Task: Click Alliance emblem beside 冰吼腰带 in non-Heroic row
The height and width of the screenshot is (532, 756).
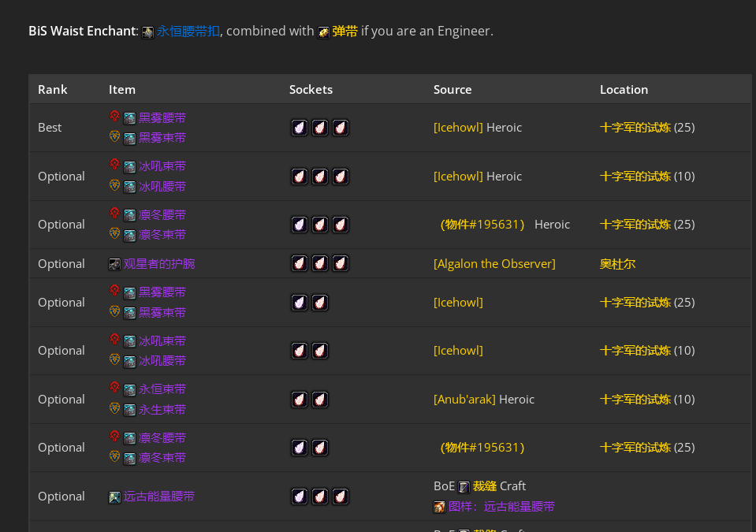Action: 114,359
